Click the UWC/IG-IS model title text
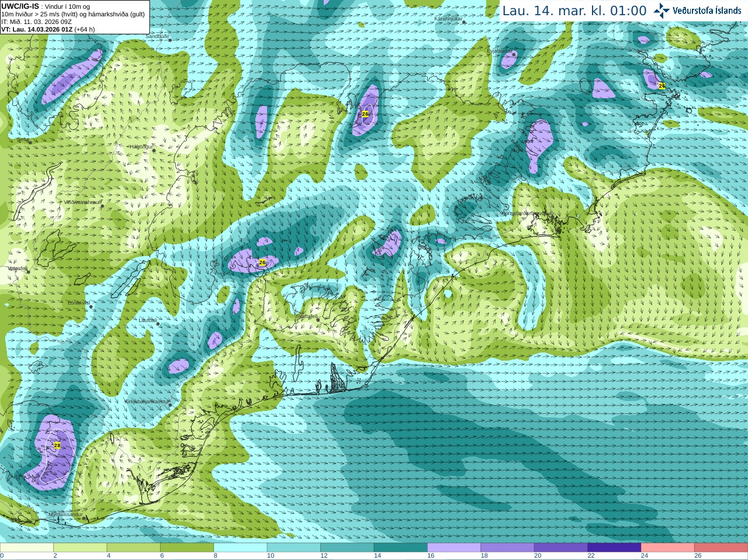The image size is (748, 560). pyautogui.click(x=20, y=6)
